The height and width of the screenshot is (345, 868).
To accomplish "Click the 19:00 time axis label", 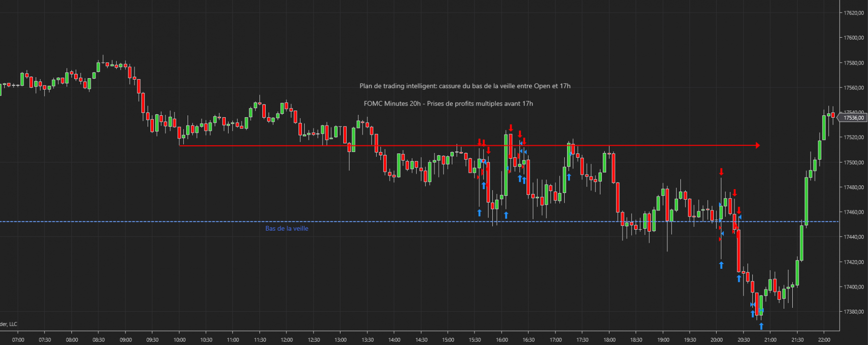I will [x=663, y=340].
